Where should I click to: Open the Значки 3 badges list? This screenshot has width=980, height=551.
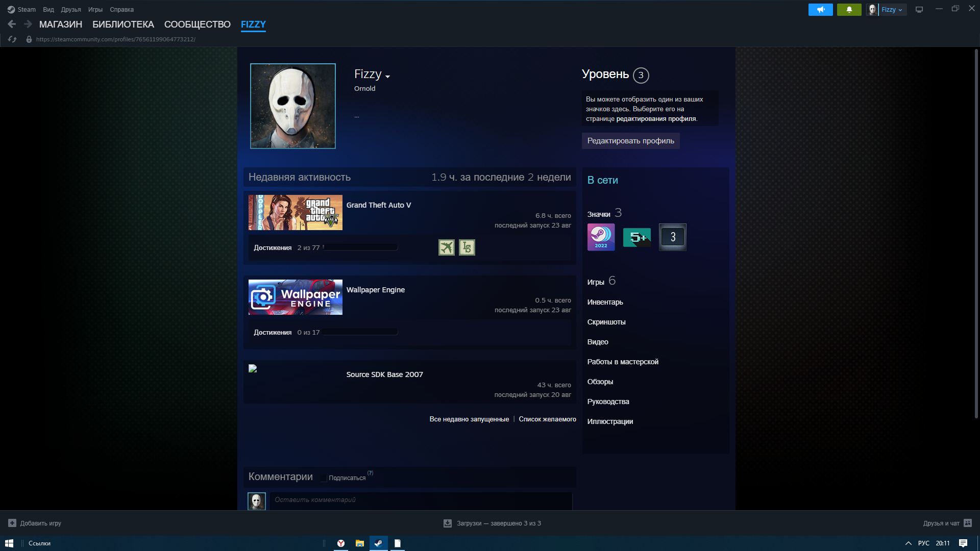coord(604,213)
